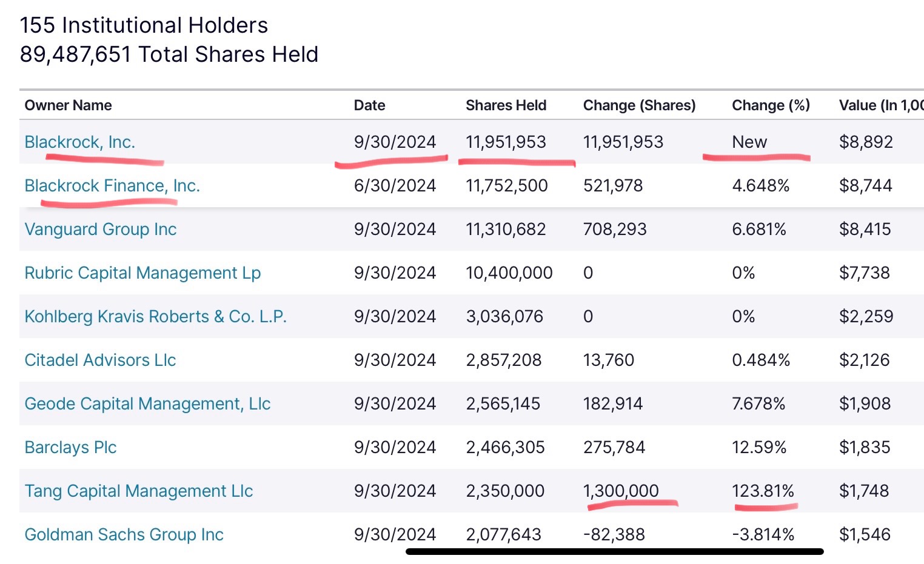Click the black horizontal scrollbar at bottom
Image resolution: width=924 pixels, height=564 pixels.
point(614,551)
